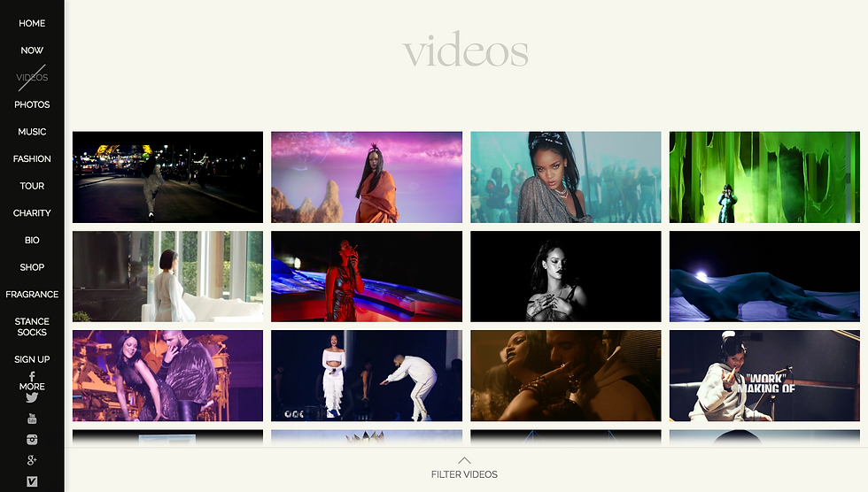The width and height of the screenshot is (868, 492).
Task: Play the night street Eiffel Tower video
Action: [167, 177]
